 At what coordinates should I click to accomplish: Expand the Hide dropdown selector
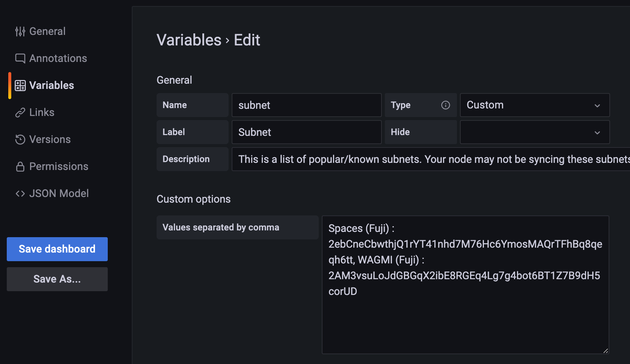[535, 132]
